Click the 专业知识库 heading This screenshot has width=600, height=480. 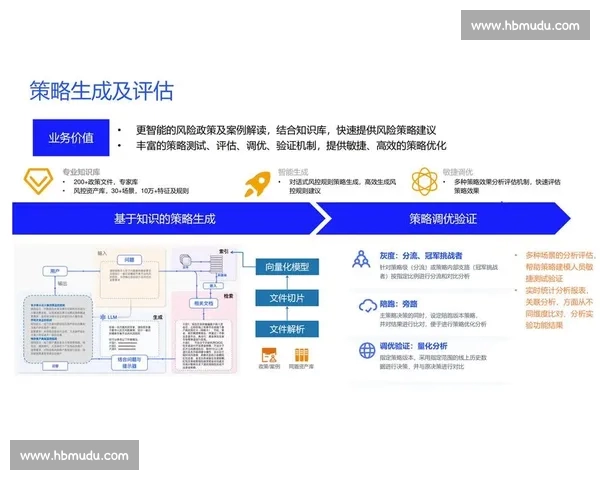point(82,172)
